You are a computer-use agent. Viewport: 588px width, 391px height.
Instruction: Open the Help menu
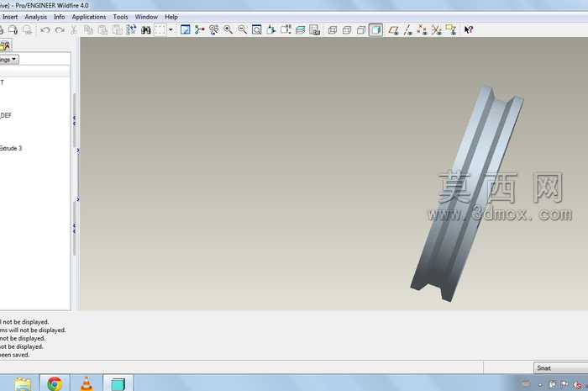click(171, 17)
